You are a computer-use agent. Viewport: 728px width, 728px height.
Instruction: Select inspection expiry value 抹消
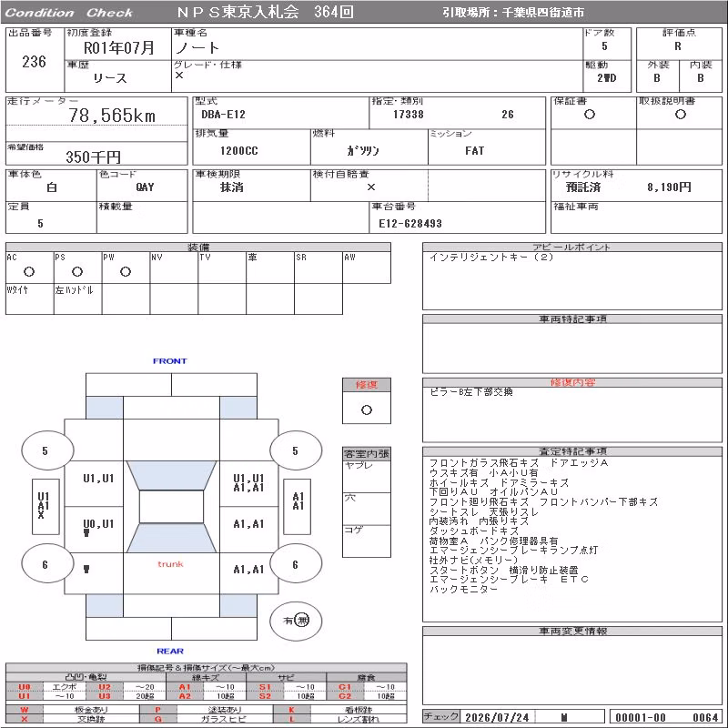(232, 187)
